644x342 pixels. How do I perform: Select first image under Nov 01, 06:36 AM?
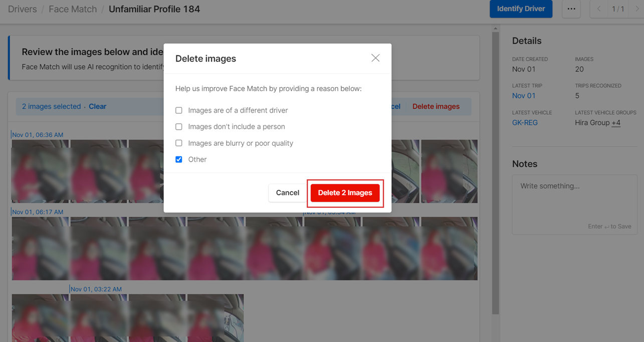click(40, 171)
